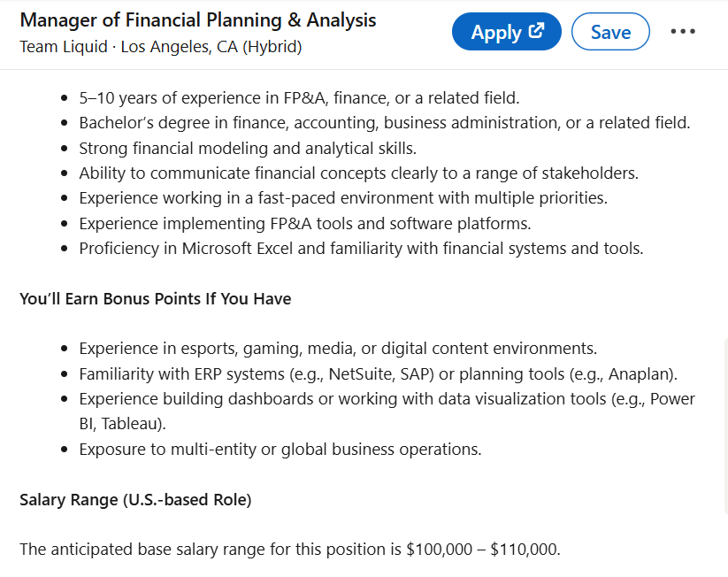Click the Power BI, Tableau dashboards bullet

point(387,412)
